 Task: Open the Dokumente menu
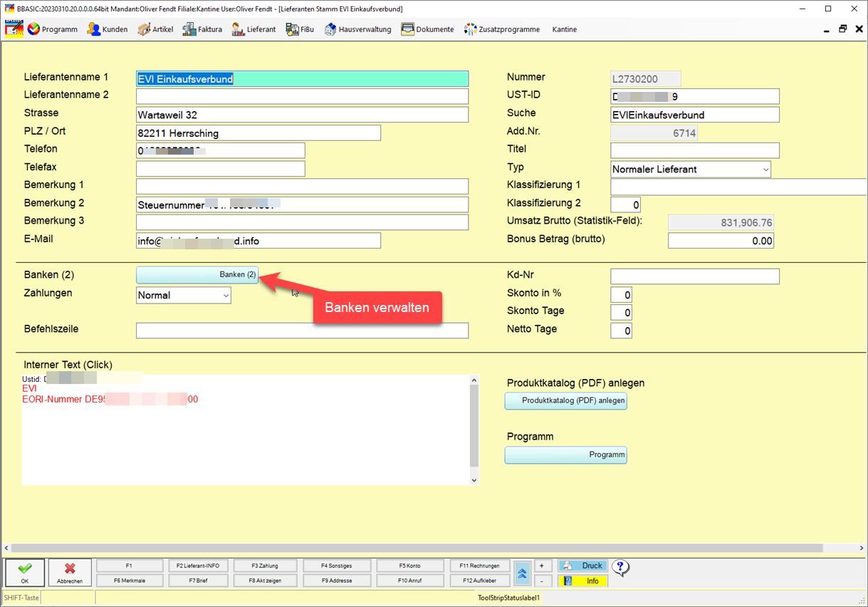tap(427, 29)
